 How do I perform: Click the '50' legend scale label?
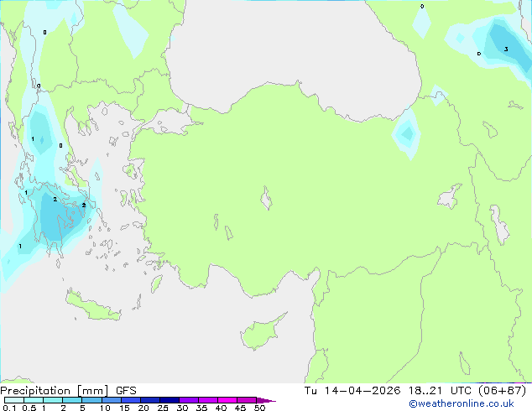(x=259, y=408)
